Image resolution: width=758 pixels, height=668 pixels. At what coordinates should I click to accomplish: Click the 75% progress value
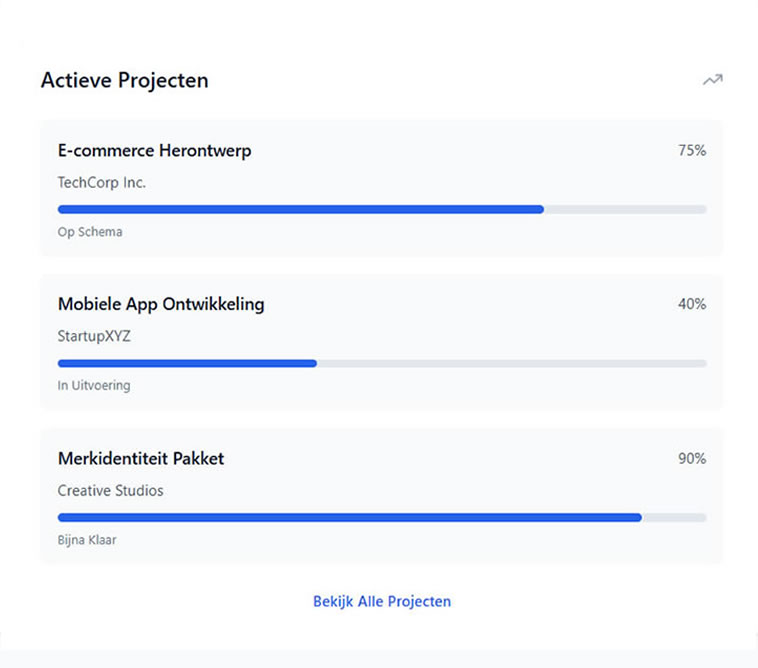(x=692, y=151)
